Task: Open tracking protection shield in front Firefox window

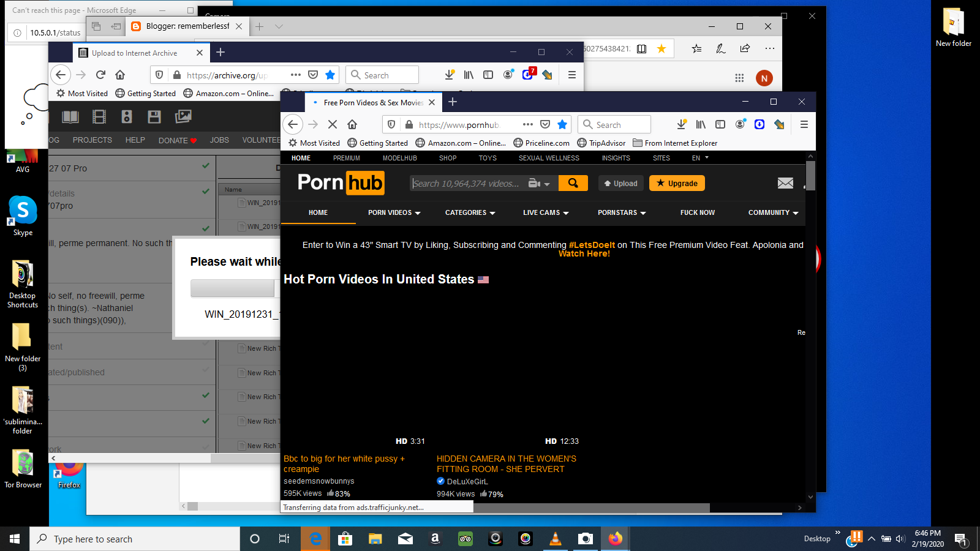Action: pyautogui.click(x=391, y=124)
